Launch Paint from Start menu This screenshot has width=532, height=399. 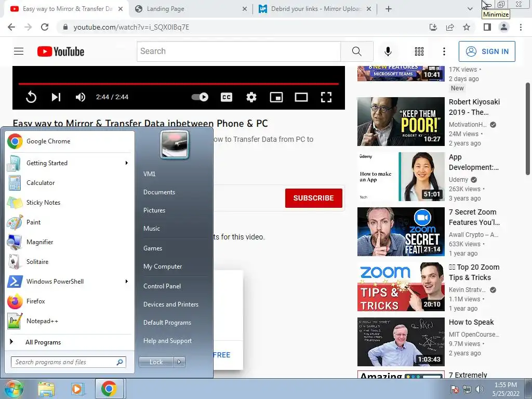tap(69, 222)
